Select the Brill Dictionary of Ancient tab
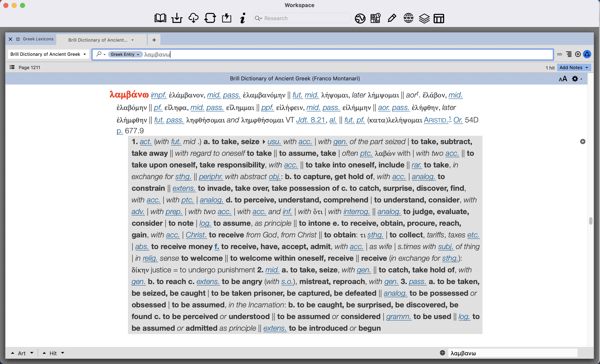600x364 pixels. click(98, 40)
